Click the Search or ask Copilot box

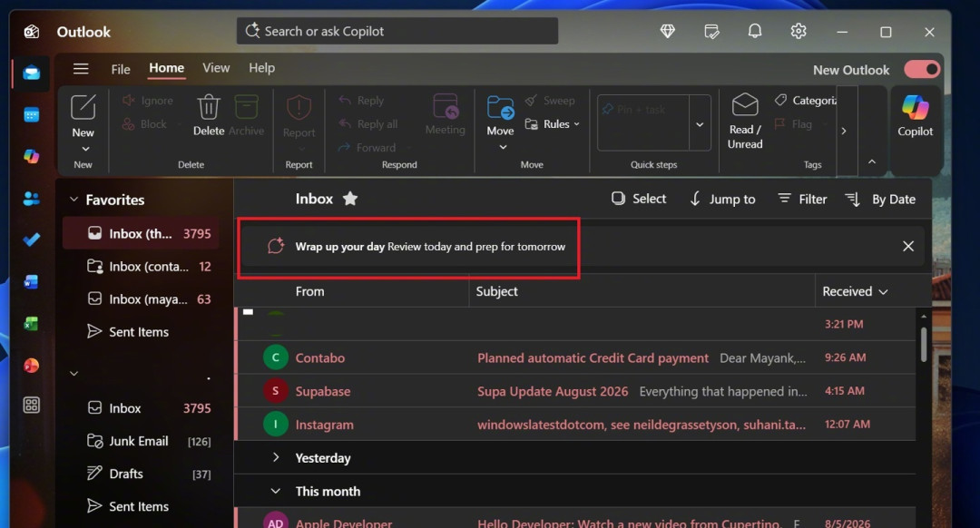point(397,31)
